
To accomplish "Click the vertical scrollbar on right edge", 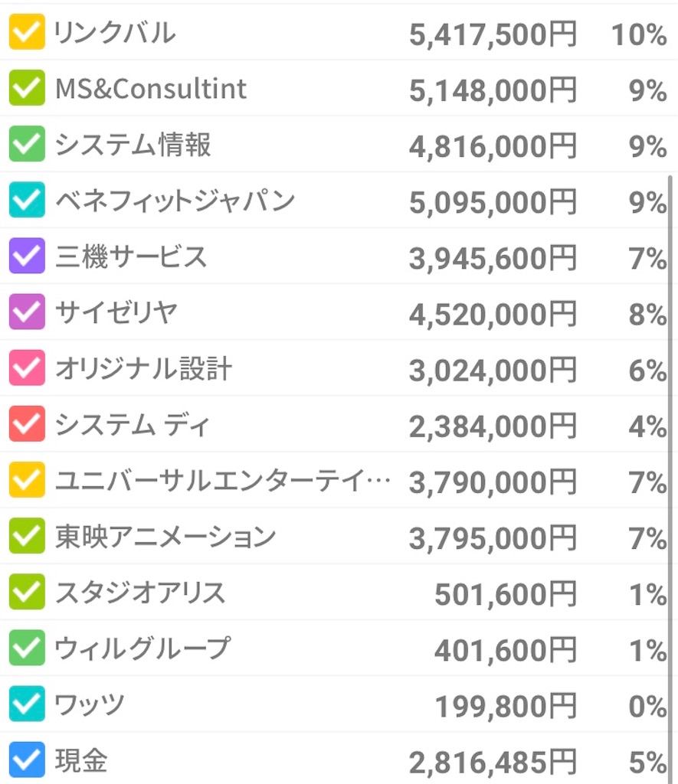I will pyautogui.click(x=670, y=479).
